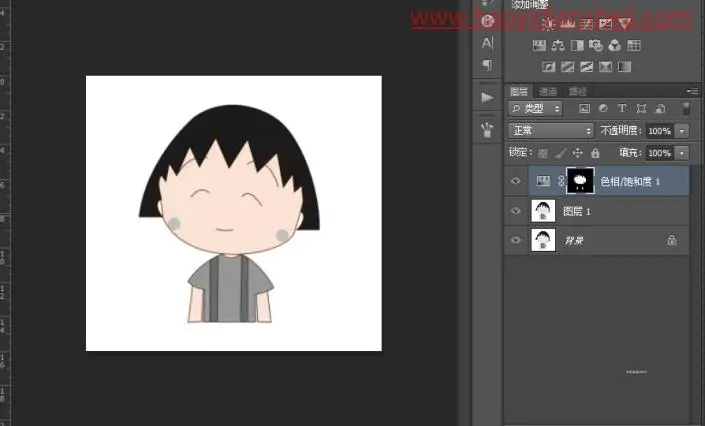Click the 不透明度 100% value field
The width and height of the screenshot is (705, 426).
pos(660,131)
